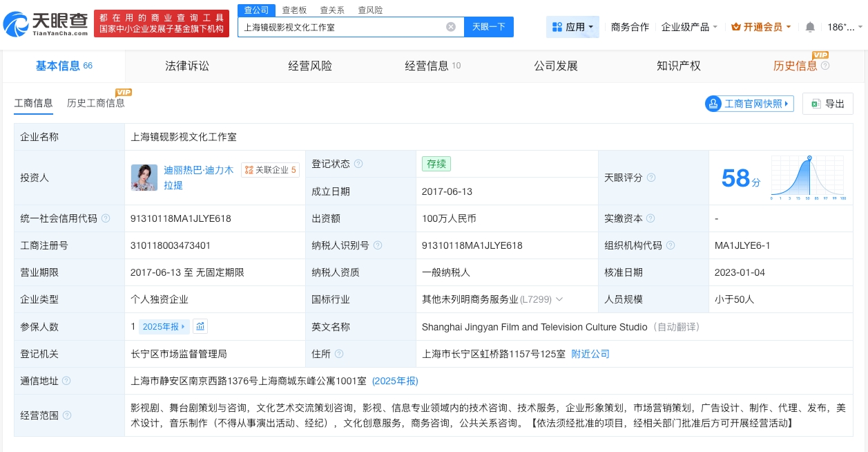This screenshot has height=452, width=868.
Task: Select 核准日期 value 2023-01-04
Action: (740, 272)
